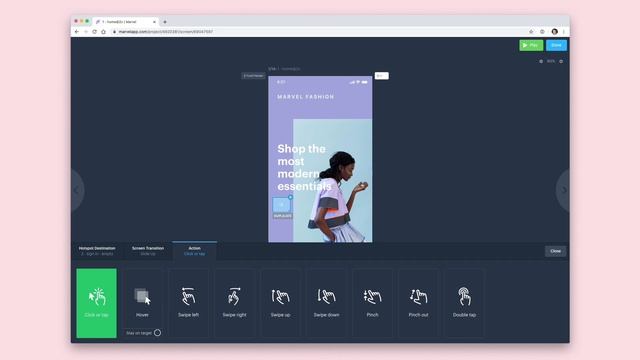Click the browser home icon

tap(103, 31)
